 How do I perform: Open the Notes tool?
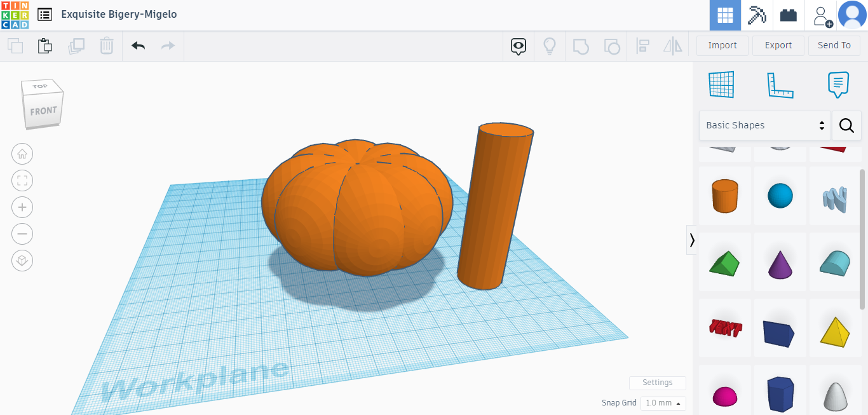point(837,84)
